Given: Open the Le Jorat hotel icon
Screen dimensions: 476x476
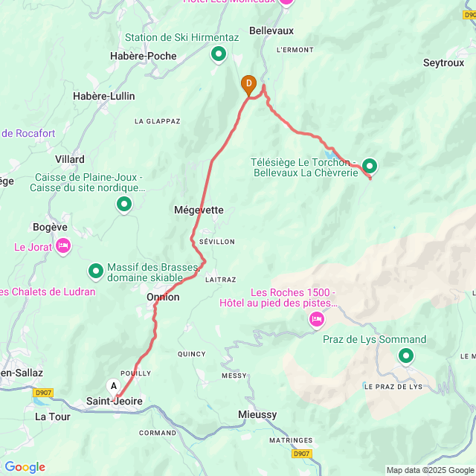Looking at the screenshot, I should [x=63, y=246].
